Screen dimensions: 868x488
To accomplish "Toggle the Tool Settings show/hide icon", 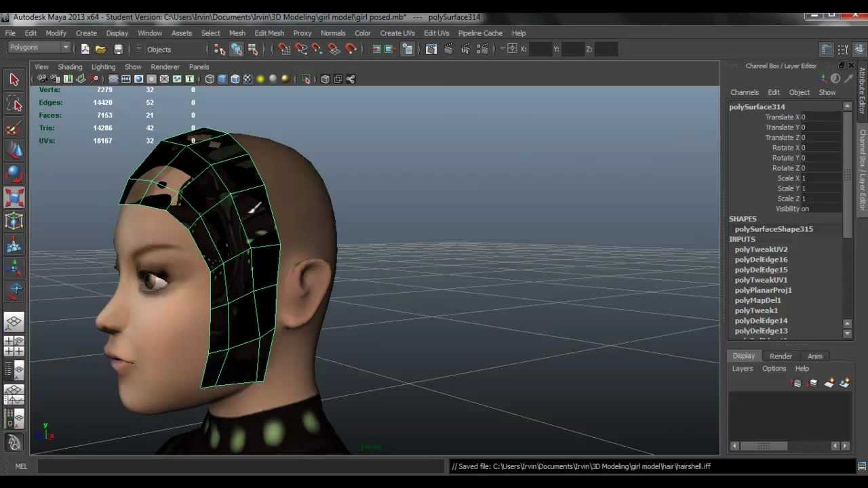I will [x=843, y=49].
